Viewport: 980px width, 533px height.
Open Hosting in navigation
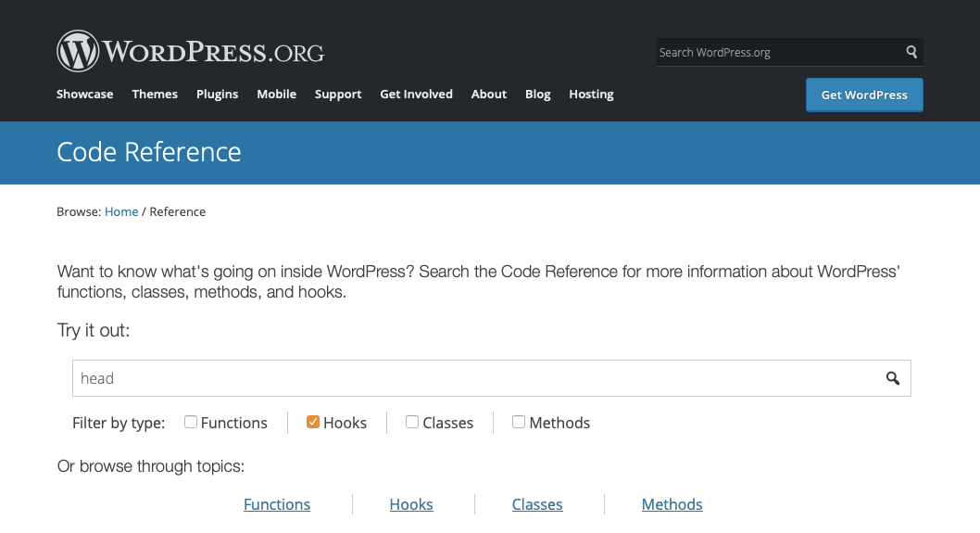tap(591, 94)
